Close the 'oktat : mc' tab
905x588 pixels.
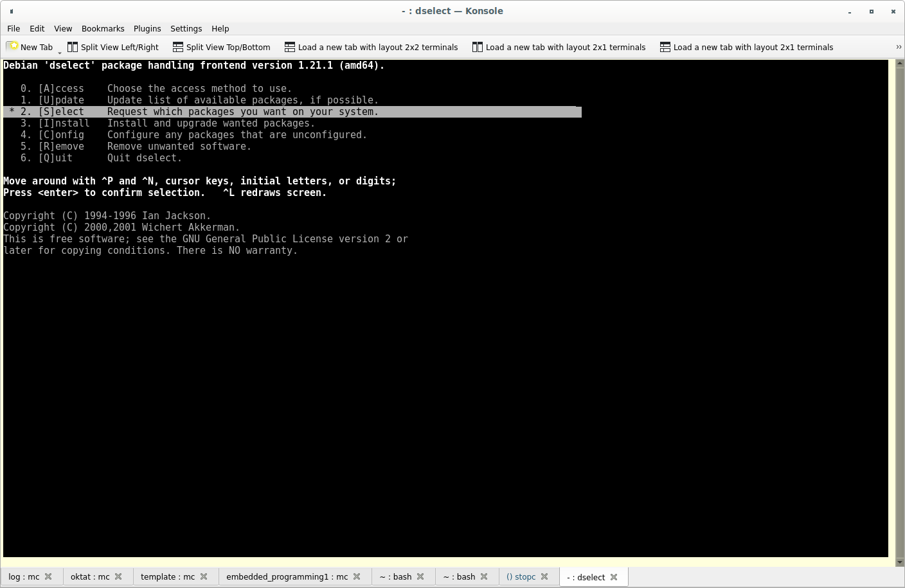118,577
